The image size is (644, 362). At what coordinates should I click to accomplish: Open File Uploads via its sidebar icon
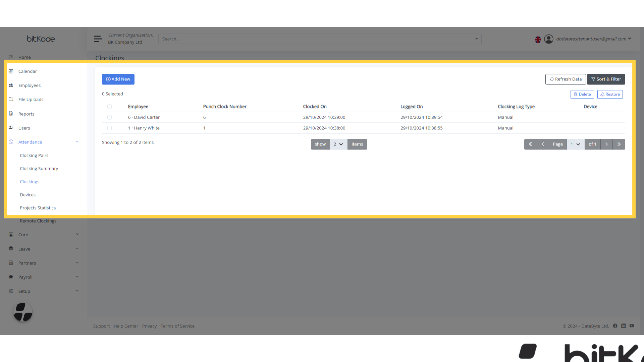(x=11, y=99)
